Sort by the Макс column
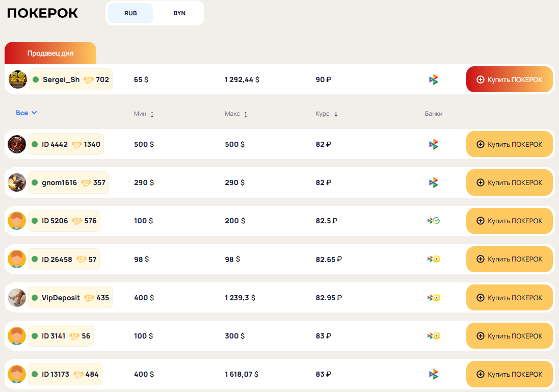Screen dimensions: 559x392 236,114
